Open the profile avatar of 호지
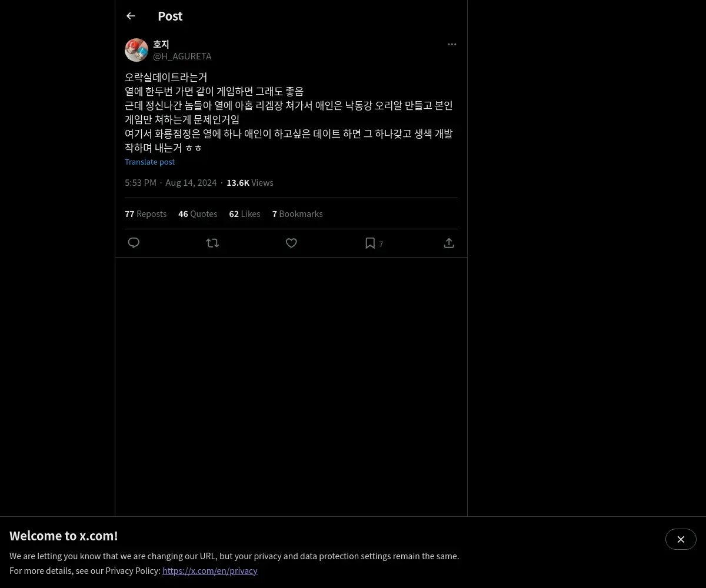 coord(136,50)
